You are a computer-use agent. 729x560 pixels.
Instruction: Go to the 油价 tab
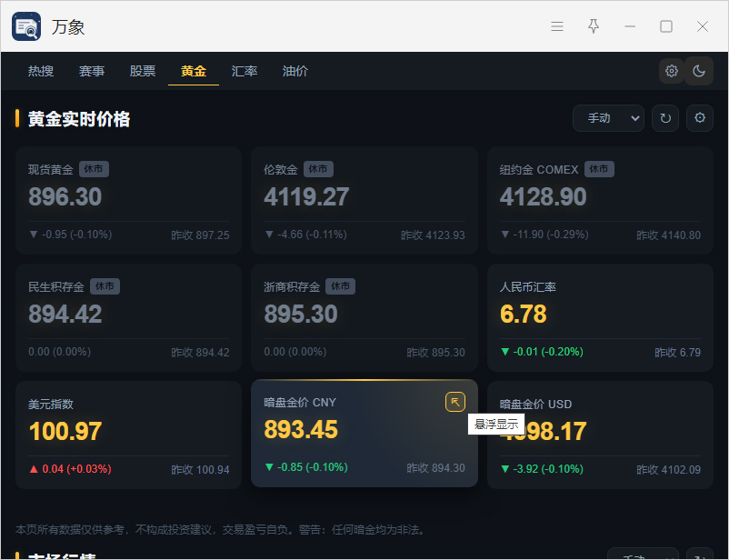[x=295, y=71]
